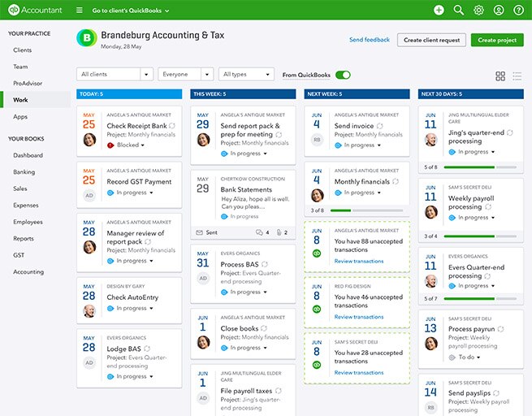Click the 3 of 4 progress bar
Viewport: 532px width, 416px height.
480,236
